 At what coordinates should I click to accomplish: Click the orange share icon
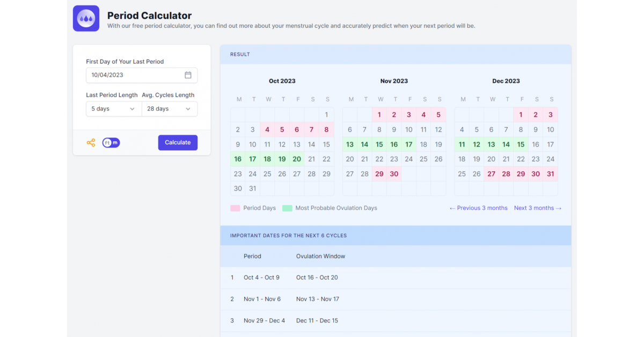point(91,142)
